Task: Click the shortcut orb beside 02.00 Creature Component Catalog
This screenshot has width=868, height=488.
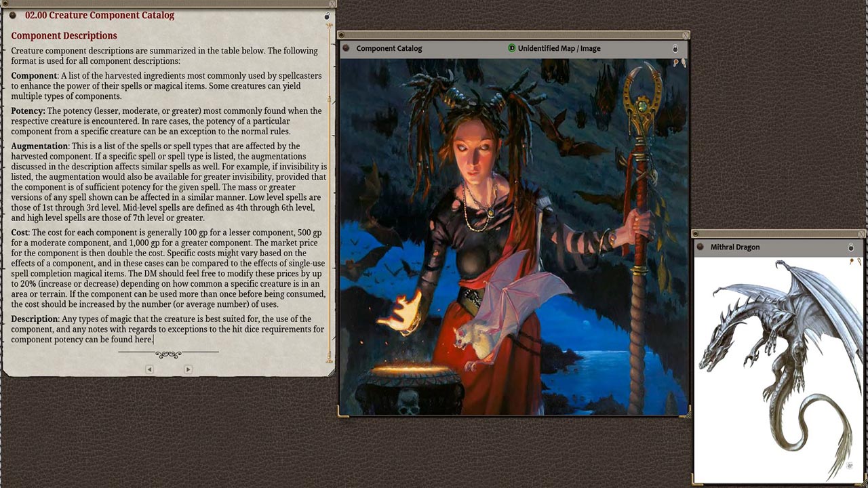Action: coord(12,15)
